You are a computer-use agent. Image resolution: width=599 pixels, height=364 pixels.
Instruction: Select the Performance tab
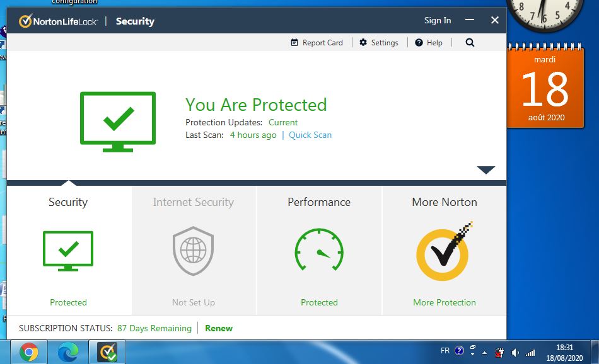[319, 250]
